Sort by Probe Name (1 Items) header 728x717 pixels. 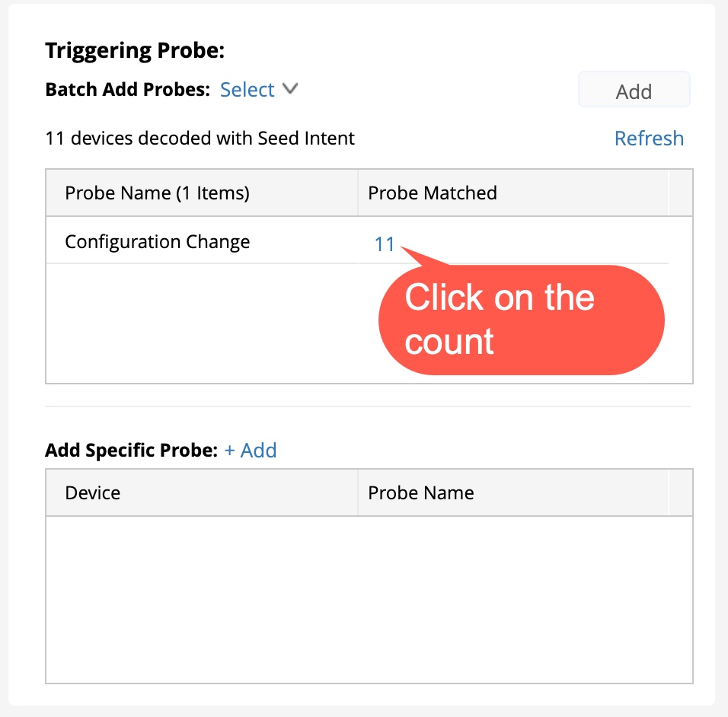158,193
